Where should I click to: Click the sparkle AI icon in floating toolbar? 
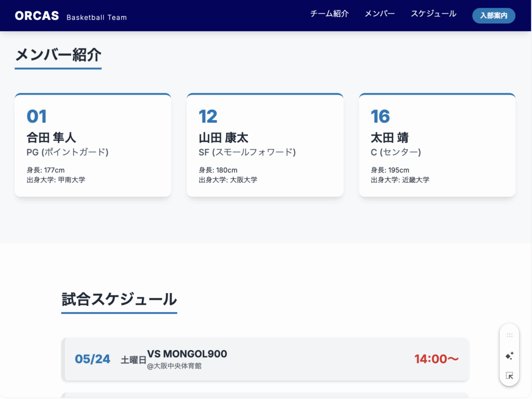click(x=509, y=356)
